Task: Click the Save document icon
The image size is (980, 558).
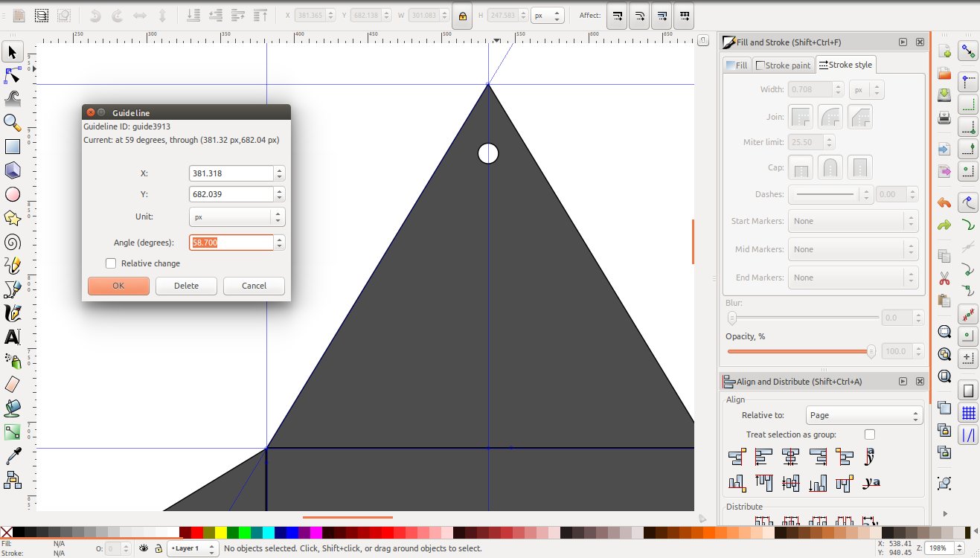Action: point(944,95)
